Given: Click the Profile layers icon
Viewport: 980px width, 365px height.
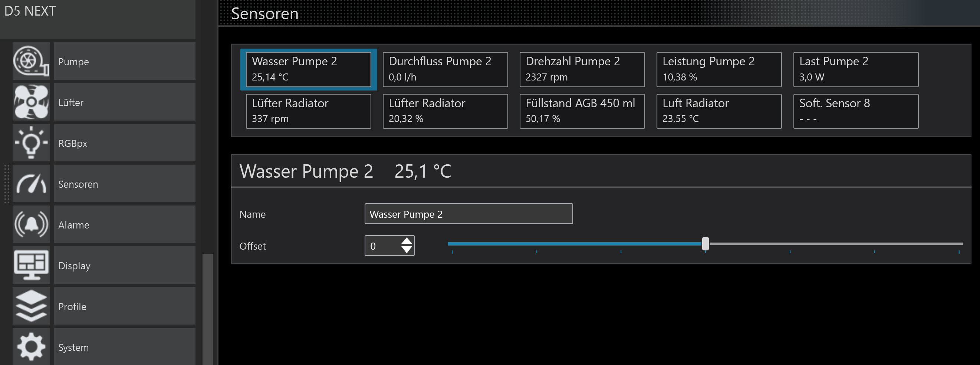Looking at the screenshot, I should [31, 306].
